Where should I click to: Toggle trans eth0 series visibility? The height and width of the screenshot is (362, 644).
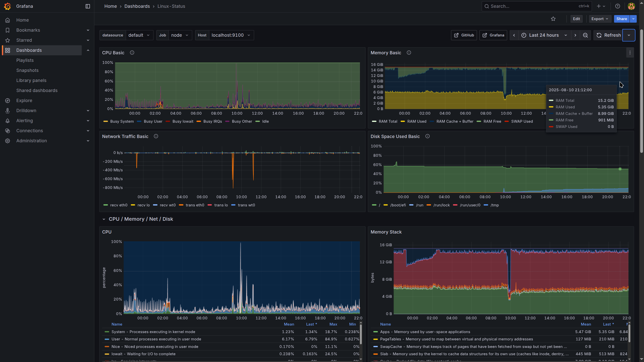(195, 205)
